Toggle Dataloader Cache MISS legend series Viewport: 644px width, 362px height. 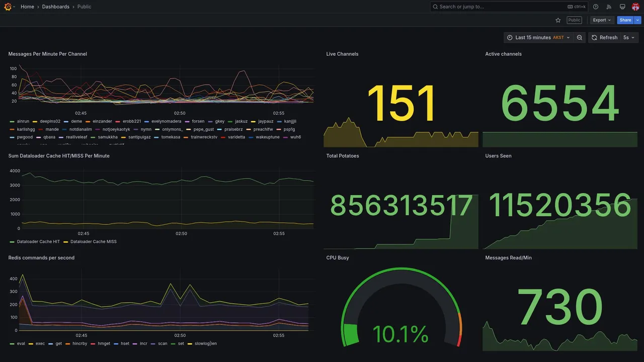tap(93, 241)
